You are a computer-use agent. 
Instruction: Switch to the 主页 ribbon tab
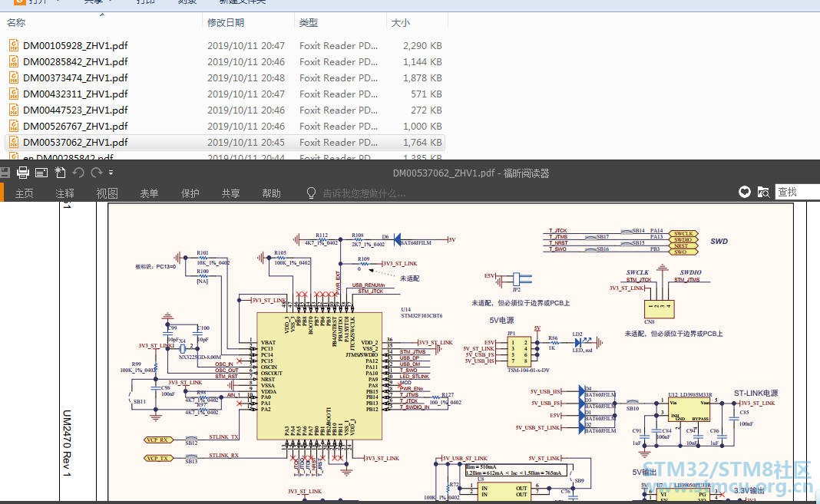24,193
